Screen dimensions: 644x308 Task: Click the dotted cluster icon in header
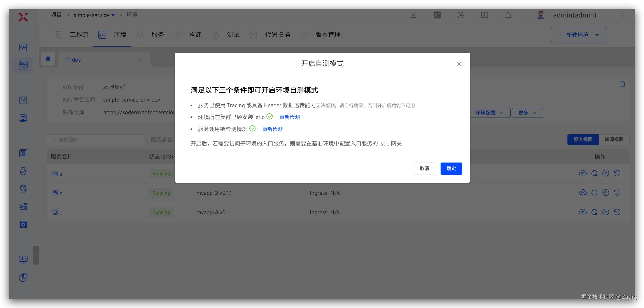click(461, 15)
